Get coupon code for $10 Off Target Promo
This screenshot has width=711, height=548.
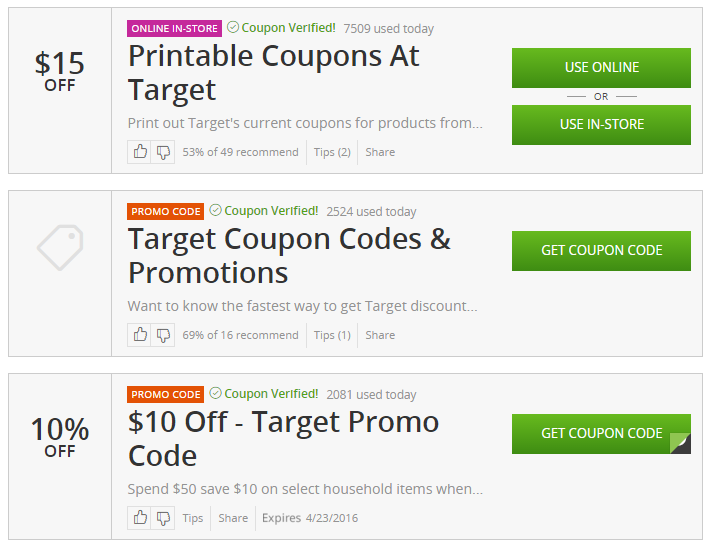tap(601, 433)
